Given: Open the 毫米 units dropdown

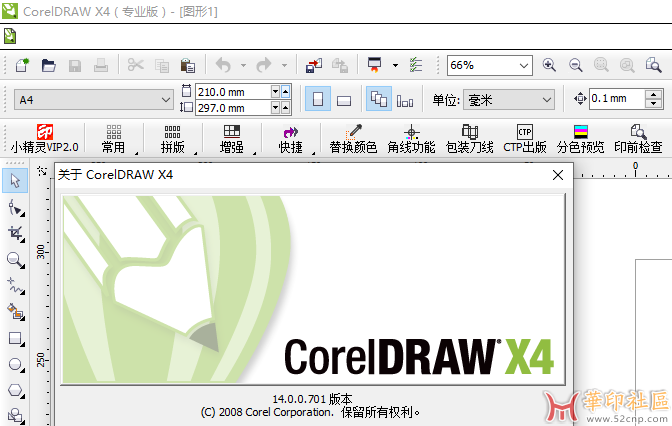Looking at the screenshot, I should [x=509, y=100].
